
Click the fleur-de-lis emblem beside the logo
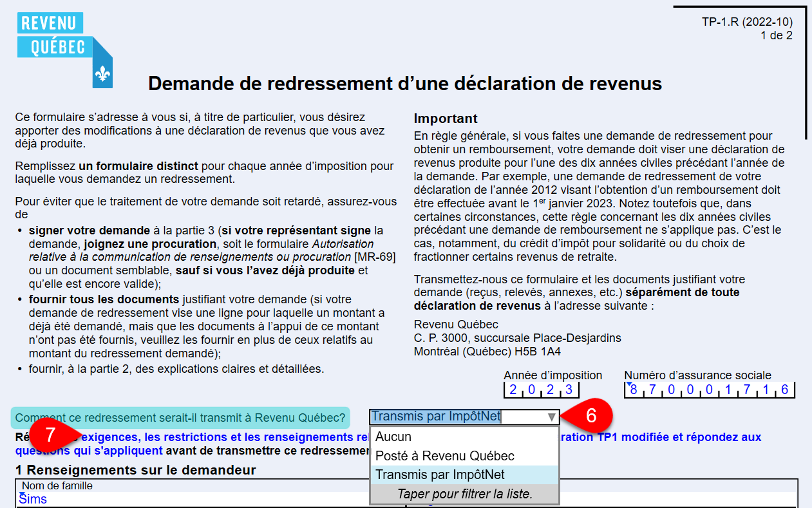[102, 73]
